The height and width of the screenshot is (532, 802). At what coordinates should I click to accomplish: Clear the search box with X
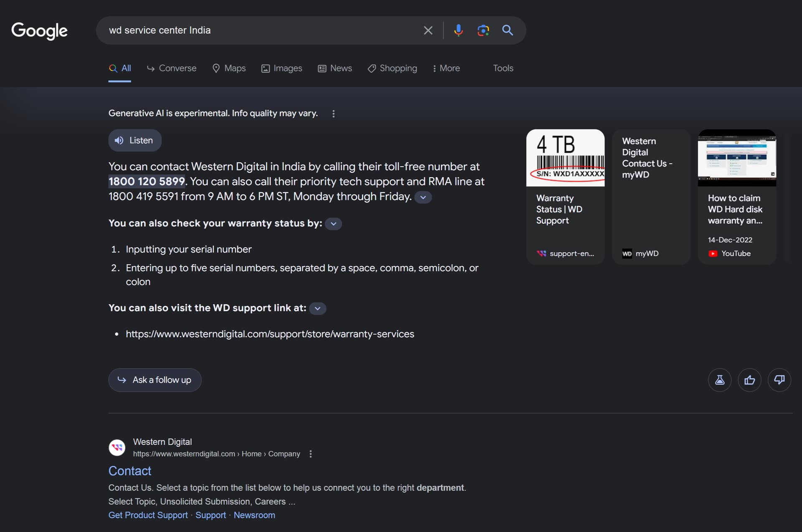428,30
